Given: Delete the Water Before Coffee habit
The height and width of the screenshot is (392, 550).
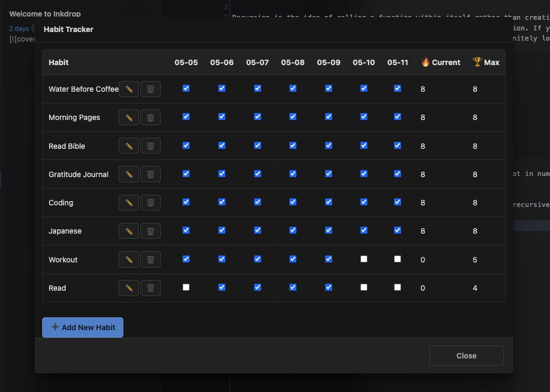Looking at the screenshot, I should pos(151,89).
